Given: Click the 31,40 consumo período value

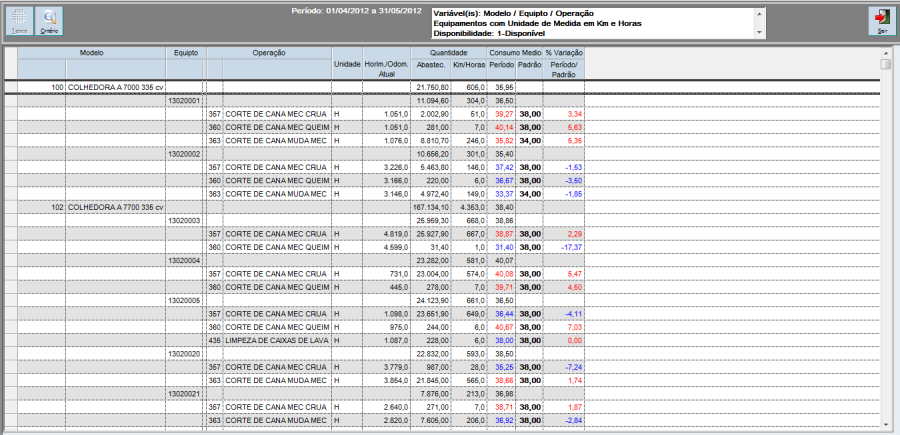Looking at the screenshot, I should coord(501,247).
